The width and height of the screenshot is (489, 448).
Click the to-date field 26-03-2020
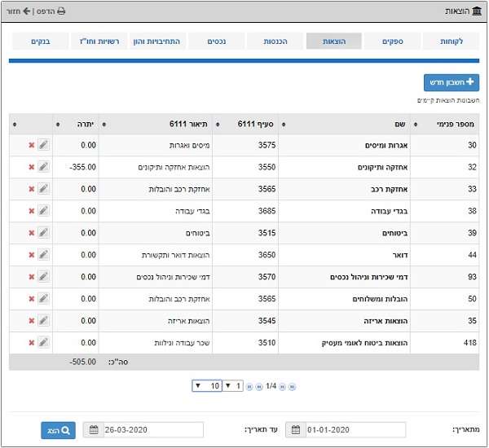pos(153,429)
